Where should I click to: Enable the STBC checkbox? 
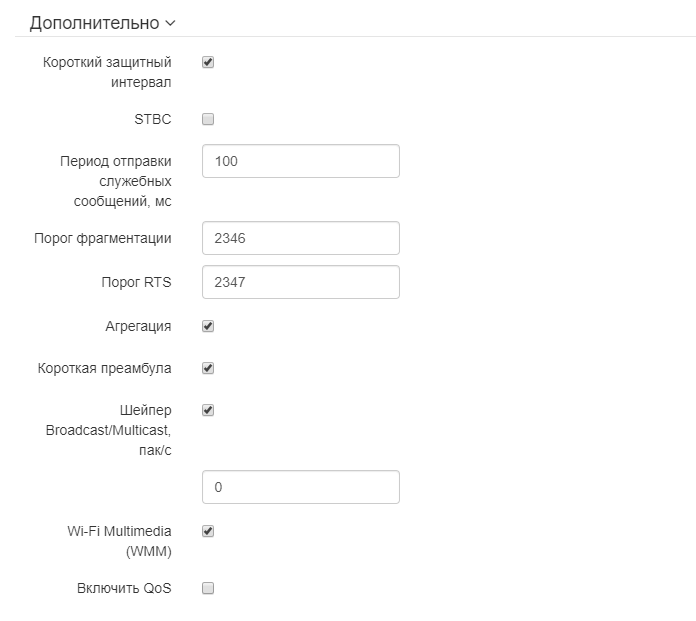(x=208, y=120)
